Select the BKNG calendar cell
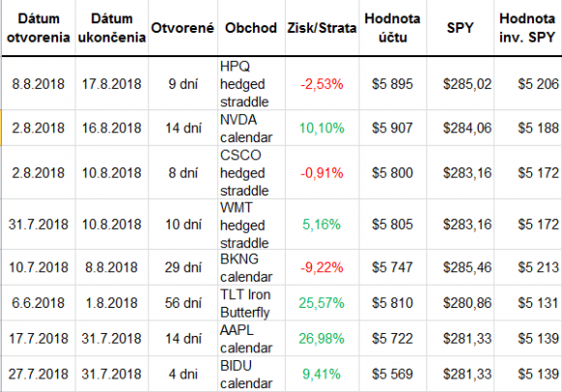This screenshot has width=562, height=392. coord(251,267)
